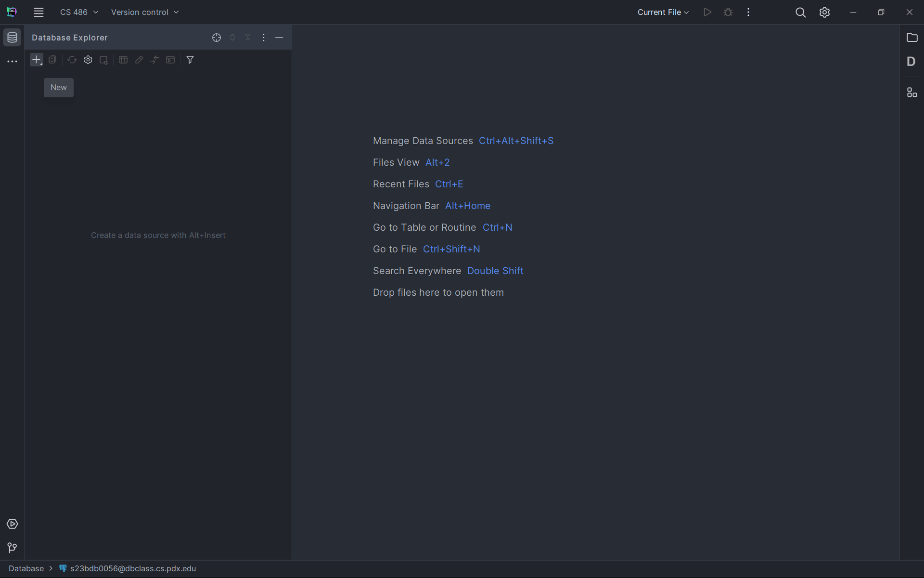
Task: Click s23bdb0056@dbclass.cs.pdx.edu breadcrumb
Action: coord(133,568)
